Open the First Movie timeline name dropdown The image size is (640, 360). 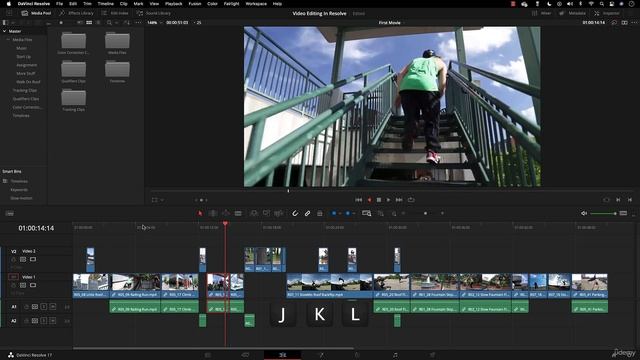click(x=392, y=22)
